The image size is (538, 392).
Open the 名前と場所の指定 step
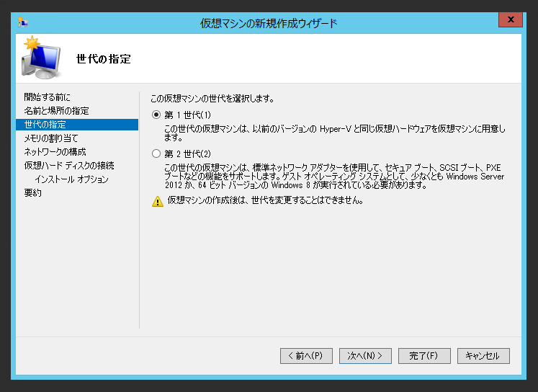57,111
